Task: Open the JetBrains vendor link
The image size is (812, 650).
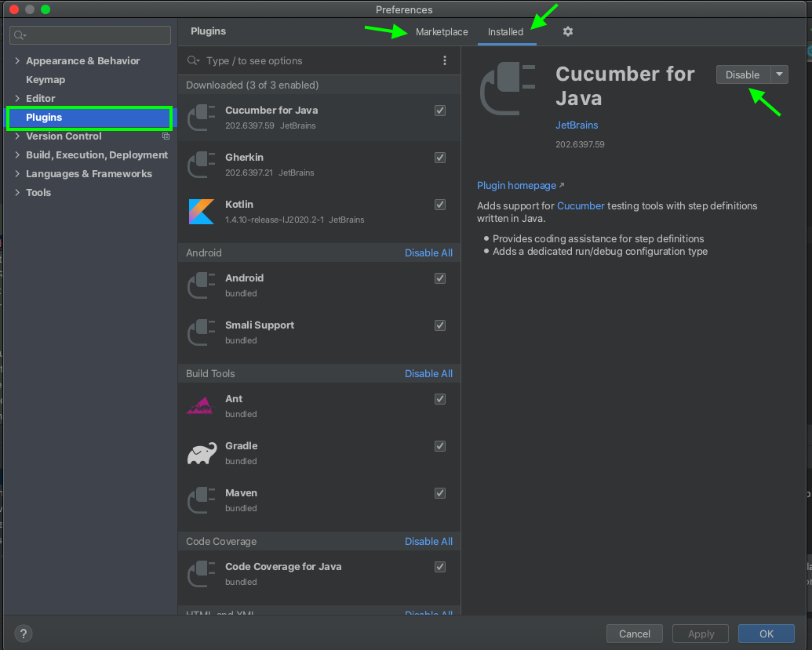Action: tap(577, 125)
